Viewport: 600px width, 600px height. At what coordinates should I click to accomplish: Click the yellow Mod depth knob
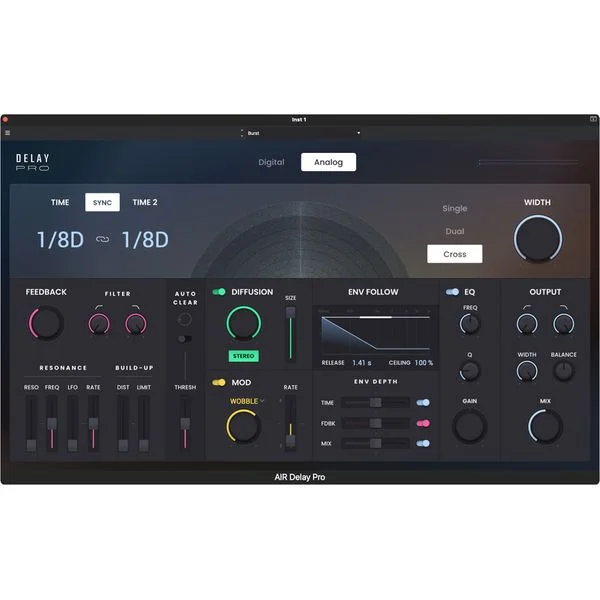coord(244,426)
